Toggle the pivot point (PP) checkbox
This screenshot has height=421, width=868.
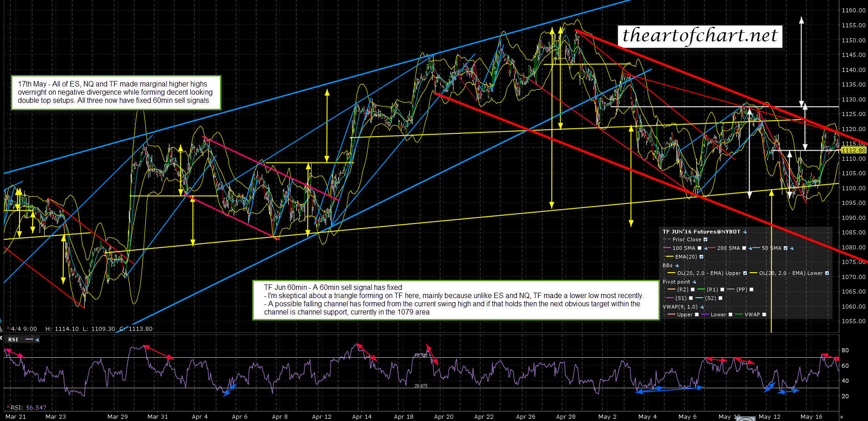click(x=751, y=289)
